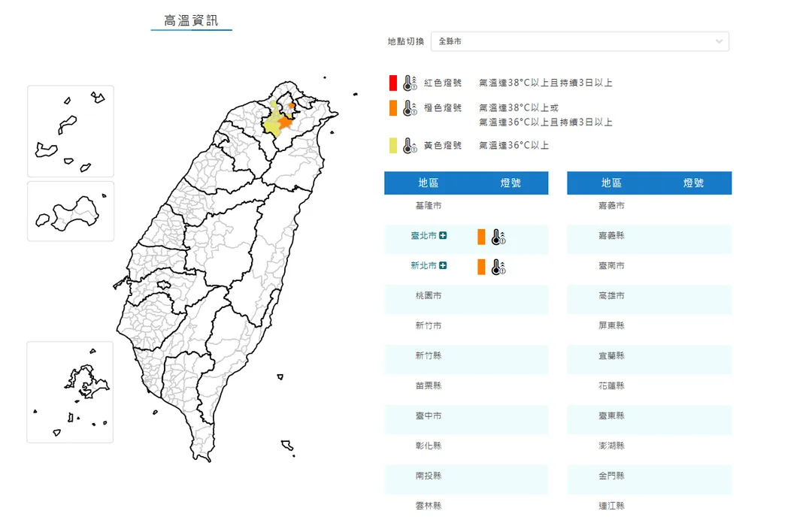The image size is (812, 532).
Task: Click thermometer icon beside 橙色燈號
Action: (411, 107)
